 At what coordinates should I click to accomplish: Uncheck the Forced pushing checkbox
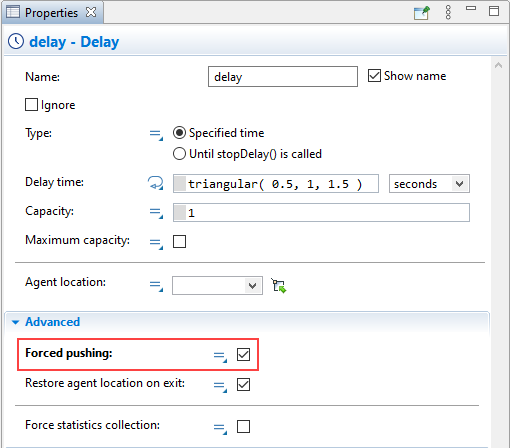tap(243, 354)
